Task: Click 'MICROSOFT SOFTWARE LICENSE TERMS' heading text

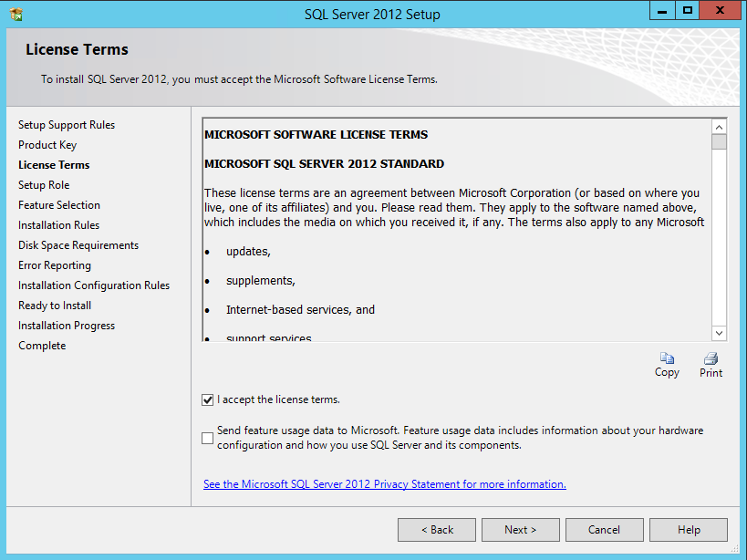Action: click(316, 135)
